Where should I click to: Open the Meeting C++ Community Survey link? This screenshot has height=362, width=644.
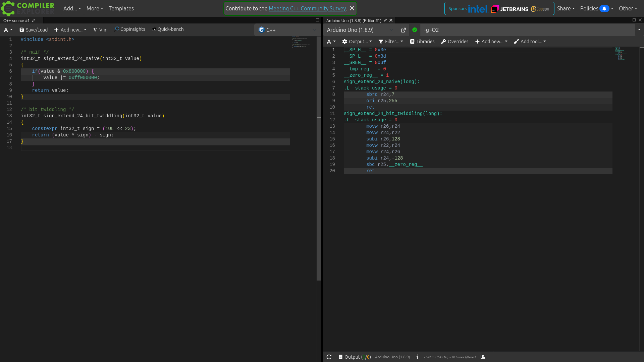[307, 8]
